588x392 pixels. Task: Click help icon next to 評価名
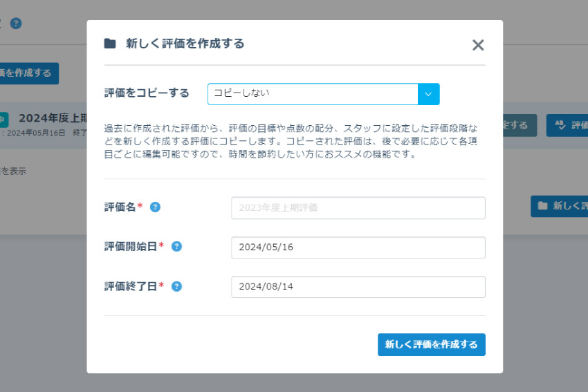click(155, 207)
